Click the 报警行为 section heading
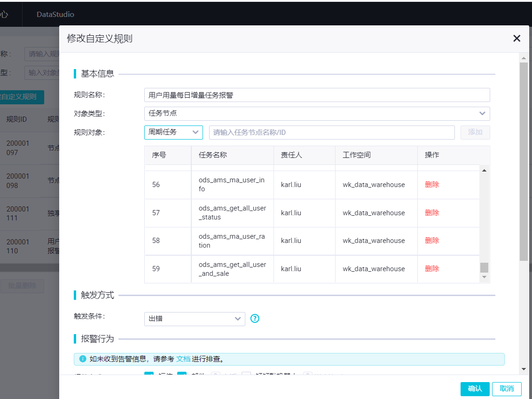The width and height of the screenshot is (532, 399). tap(97, 338)
